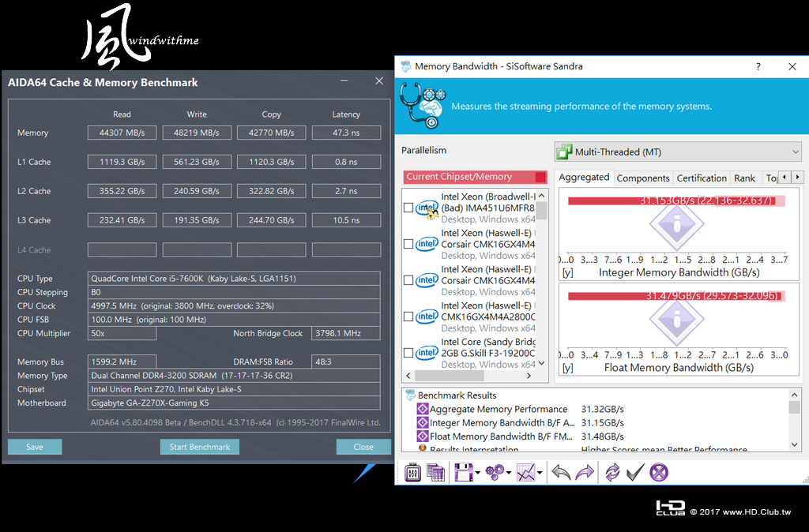This screenshot has height=532, width=809.
Task: Tick the checkbox for the CMK16GX4M4A2800C entry
Action: (x=408, y=317)
